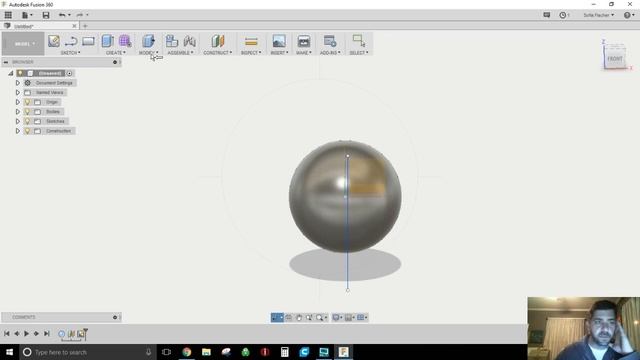Screen dimensions: 640x360
Task: Click the COMMENTS panel options dot
Action: (x=115, y=317)
